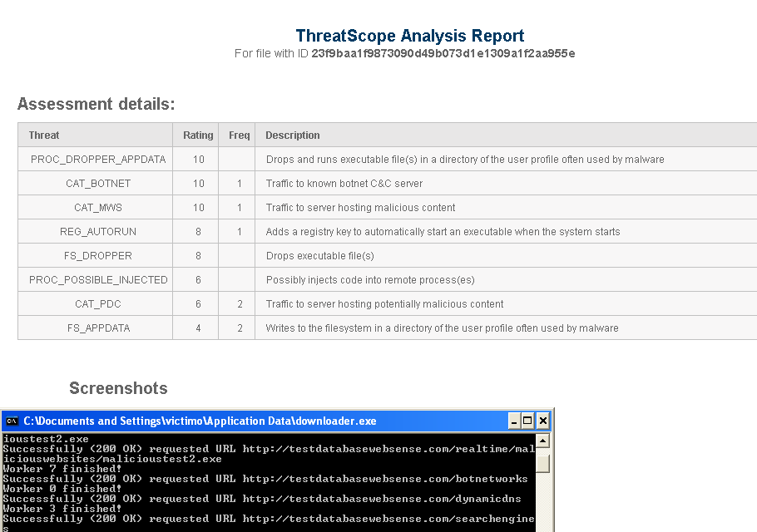Click the ThreatScope Analysis Report title
The image size is (757, 532).
(x=410, y=36)
